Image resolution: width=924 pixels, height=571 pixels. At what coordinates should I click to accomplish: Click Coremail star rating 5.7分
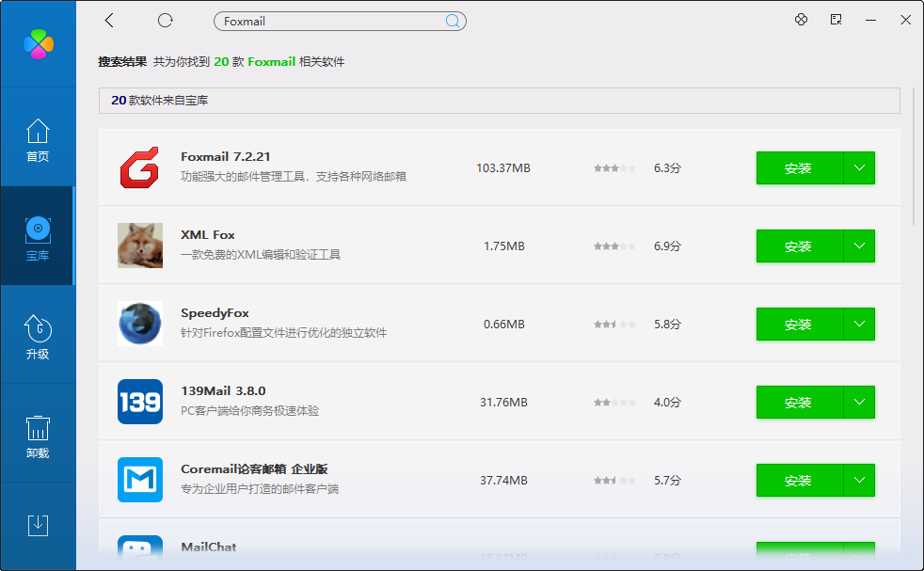[614, 481]
